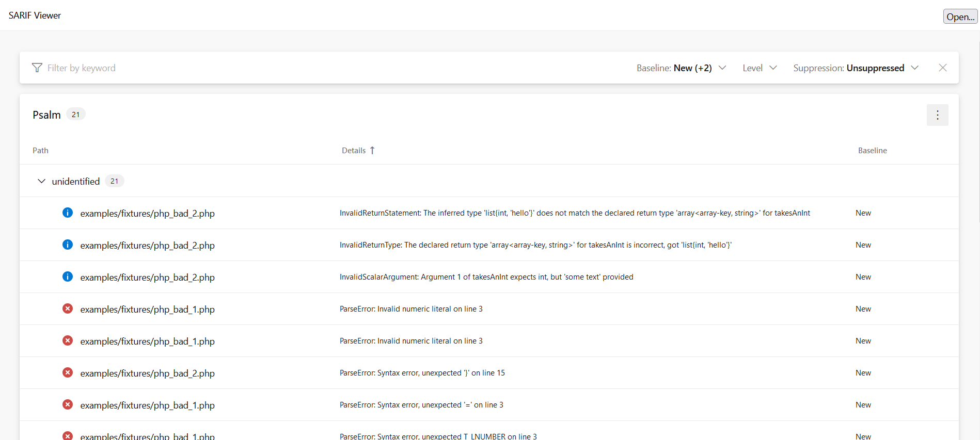Click the info icon of InvalidReturnStatement row
This screenshot has width=980, height=440.
coord(68,213)
